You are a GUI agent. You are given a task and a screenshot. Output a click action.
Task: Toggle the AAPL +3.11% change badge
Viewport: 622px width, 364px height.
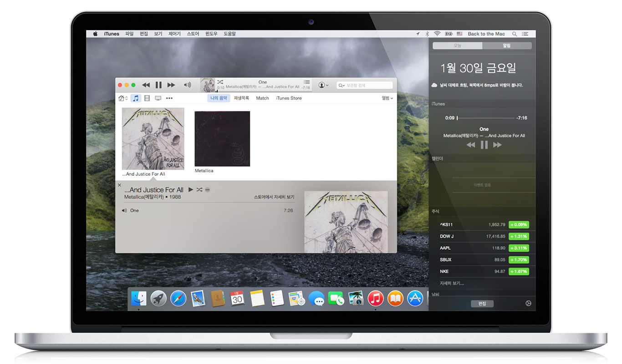519,248
